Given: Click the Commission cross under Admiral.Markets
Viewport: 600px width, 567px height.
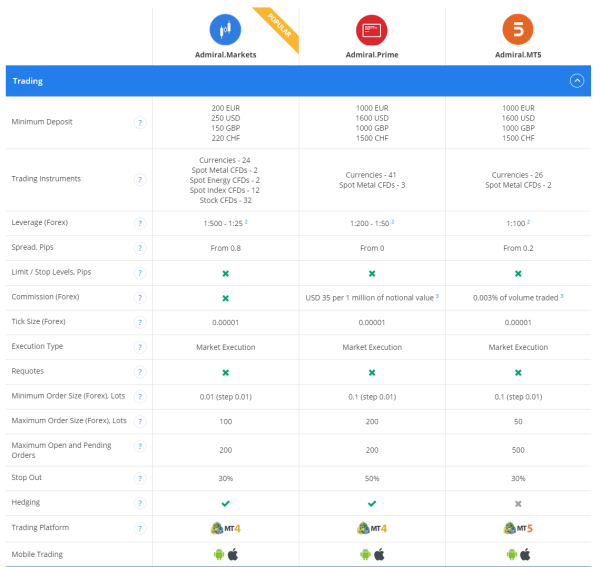Looking at the screenshot, I should point(225,298).
